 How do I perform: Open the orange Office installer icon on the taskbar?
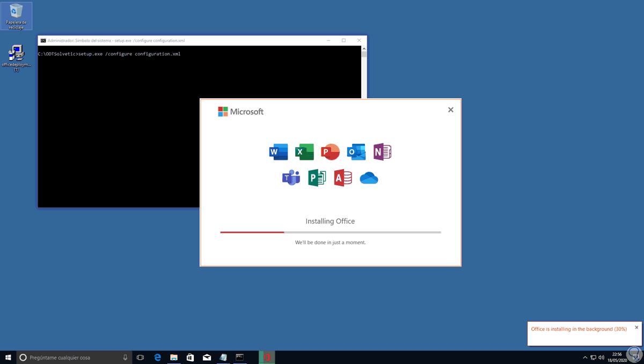tap(266, 356)
